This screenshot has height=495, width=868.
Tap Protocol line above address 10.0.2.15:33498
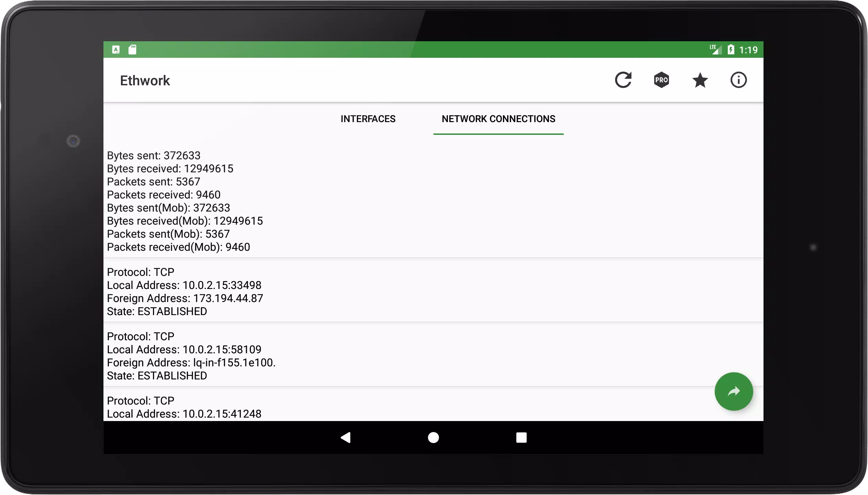coord(141,272)
